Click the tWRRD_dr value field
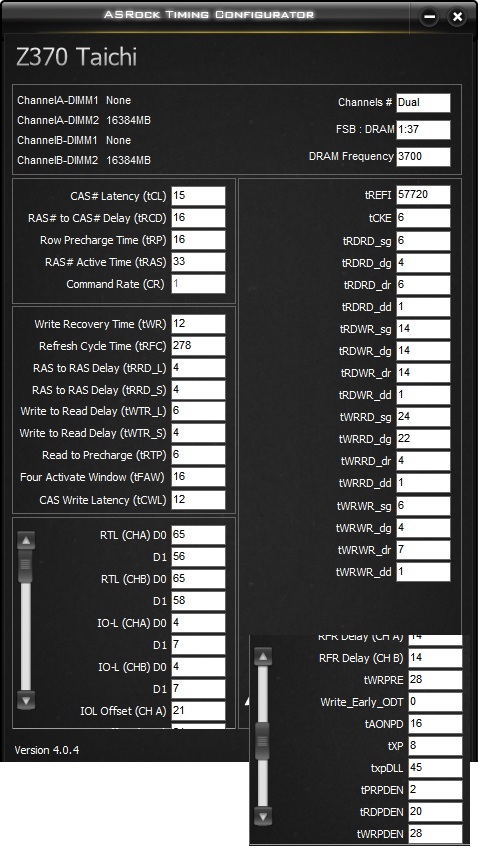Viewport: 492px width, 864px height. pyautogui.click(x=423, y=461)
